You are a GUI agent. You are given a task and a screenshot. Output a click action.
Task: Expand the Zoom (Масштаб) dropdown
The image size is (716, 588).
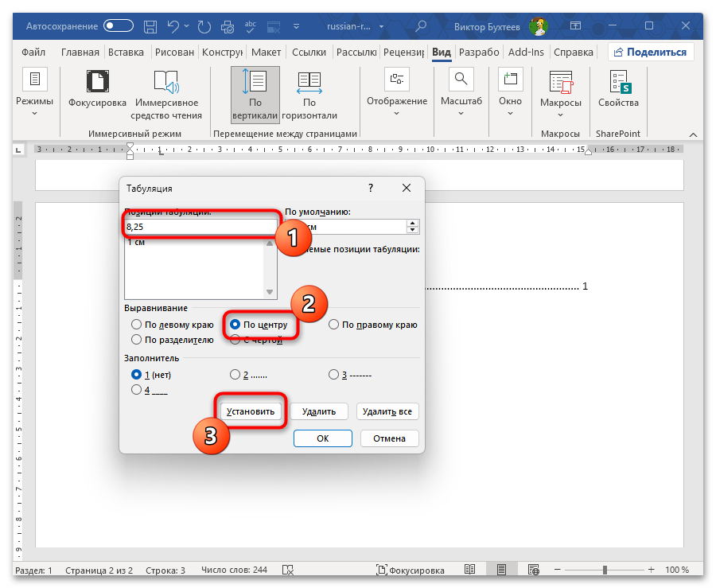coord(461,94)
